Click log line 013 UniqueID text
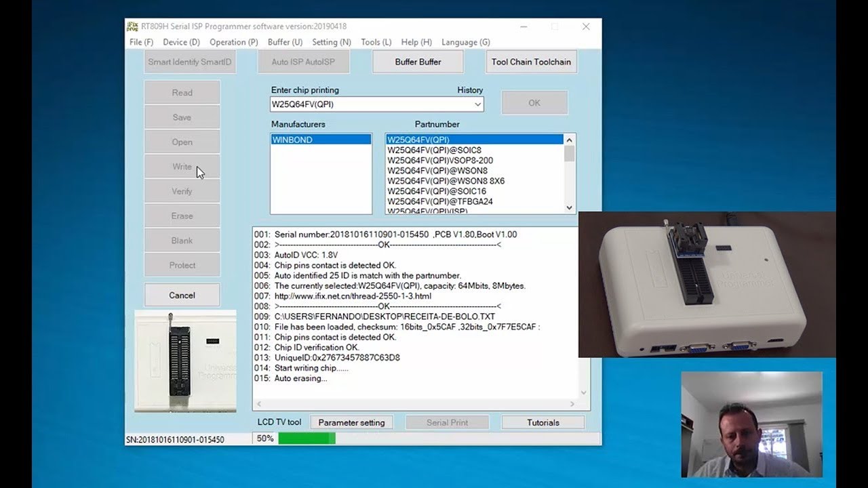This screenshot has height=488, width=868. (x=337, y=357)
